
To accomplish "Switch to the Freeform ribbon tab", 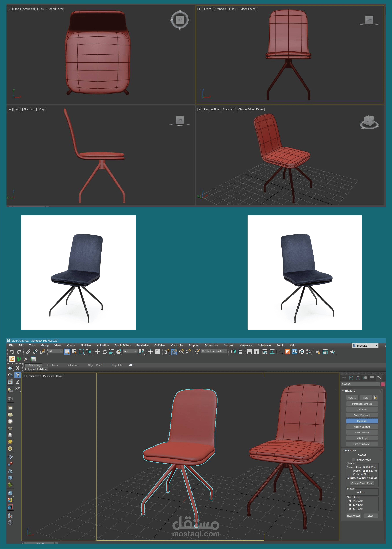I will [x=52, y=365].
